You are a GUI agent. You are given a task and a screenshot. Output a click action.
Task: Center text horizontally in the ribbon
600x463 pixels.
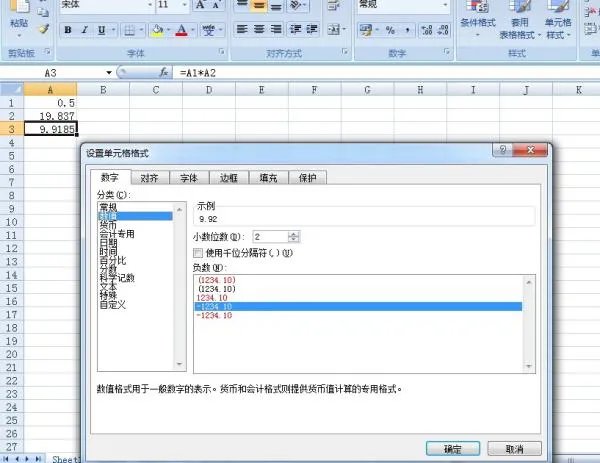[x=259, y=29]
